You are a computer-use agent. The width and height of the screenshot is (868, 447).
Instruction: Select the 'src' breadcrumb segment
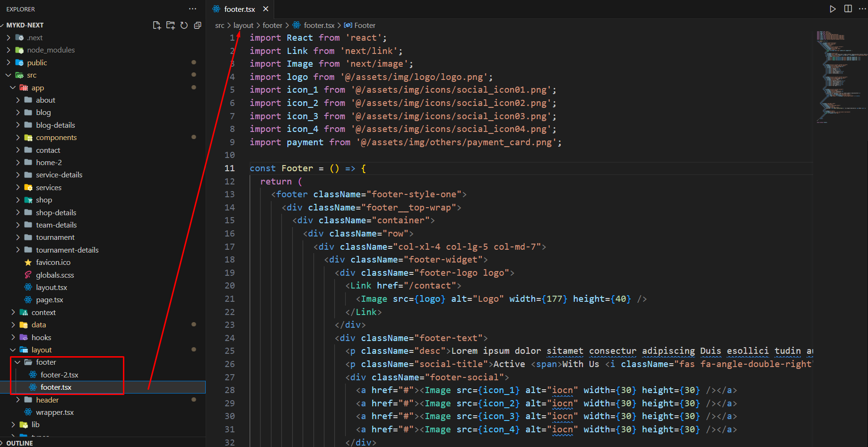[x=219, y=26]
